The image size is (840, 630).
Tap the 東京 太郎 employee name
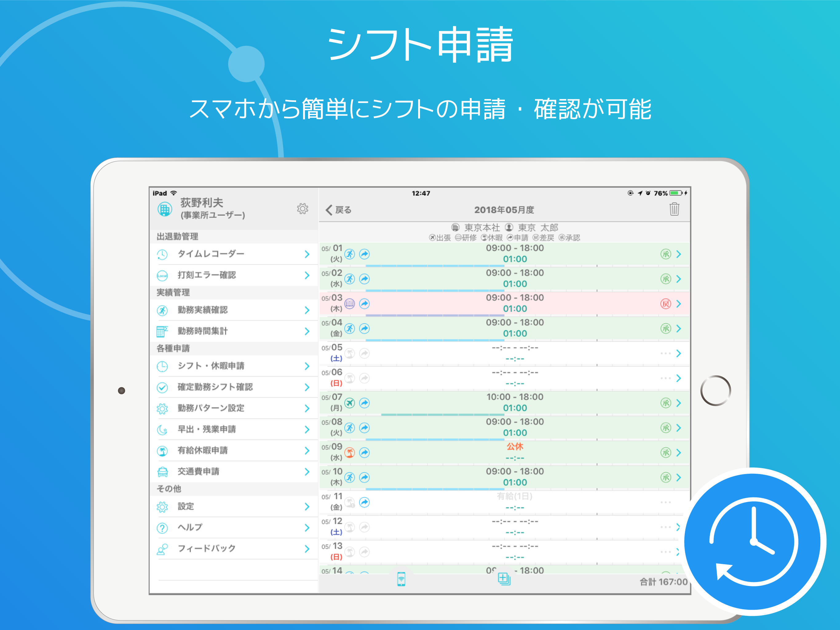(x=538, y=227)
